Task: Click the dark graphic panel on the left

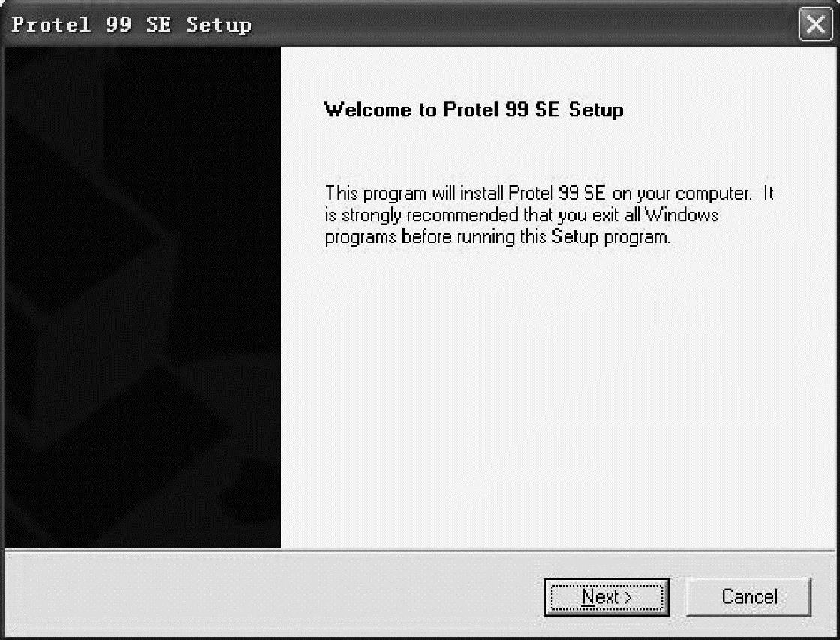Action: click(143, 300)
